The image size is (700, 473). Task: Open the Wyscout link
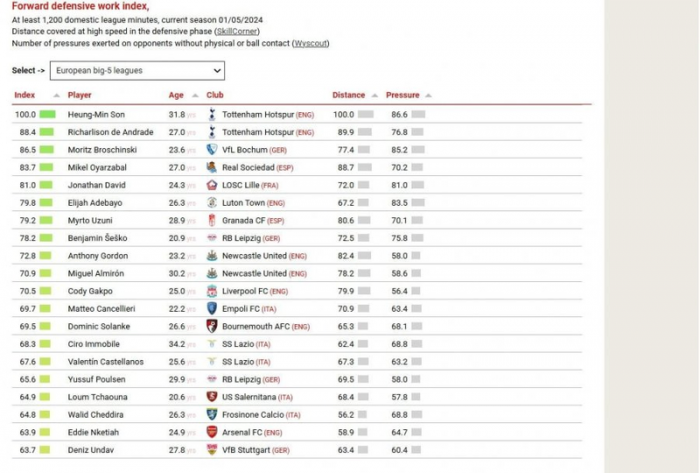[x=310, y=43]
